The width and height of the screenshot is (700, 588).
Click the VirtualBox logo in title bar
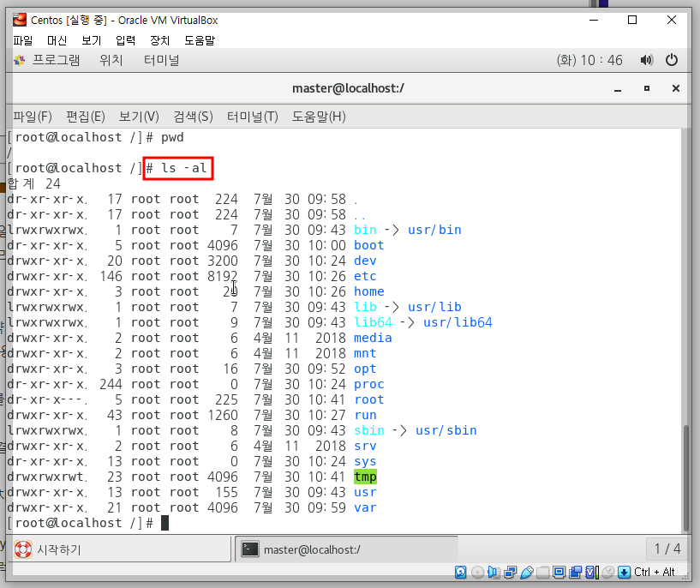tap(20, 20)
